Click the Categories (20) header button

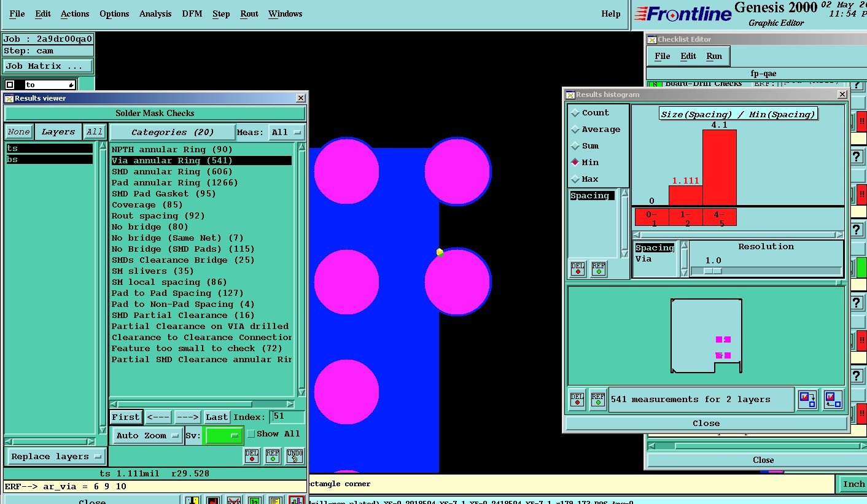click(172, 132)
